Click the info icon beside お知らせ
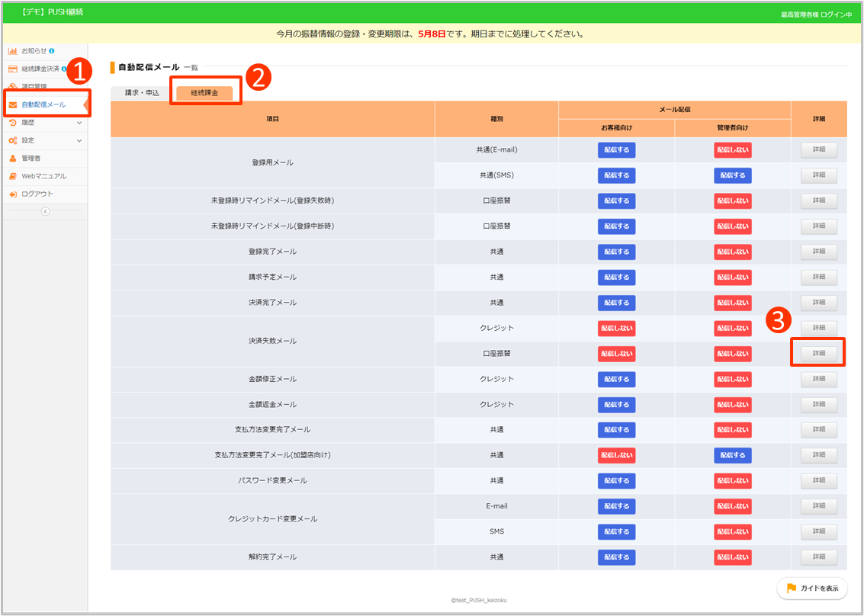 [52, 51]
